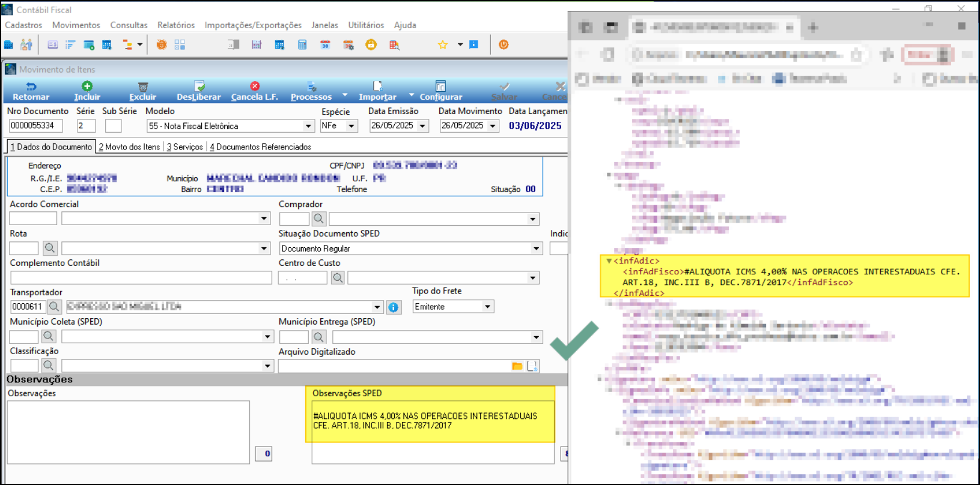Click the orange coin gear toolbar icon
This screenshot has width=980, height=485.
tap(161, 45)
